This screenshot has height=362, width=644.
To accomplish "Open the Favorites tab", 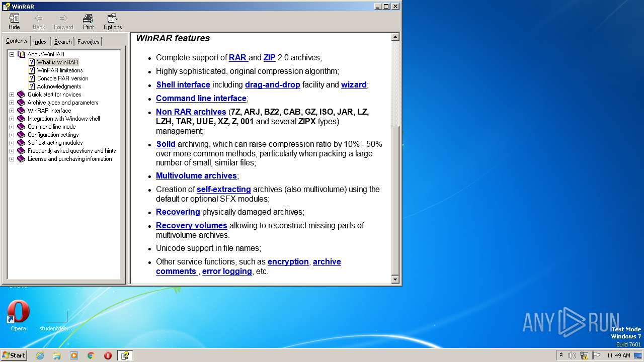I will 89,42.
